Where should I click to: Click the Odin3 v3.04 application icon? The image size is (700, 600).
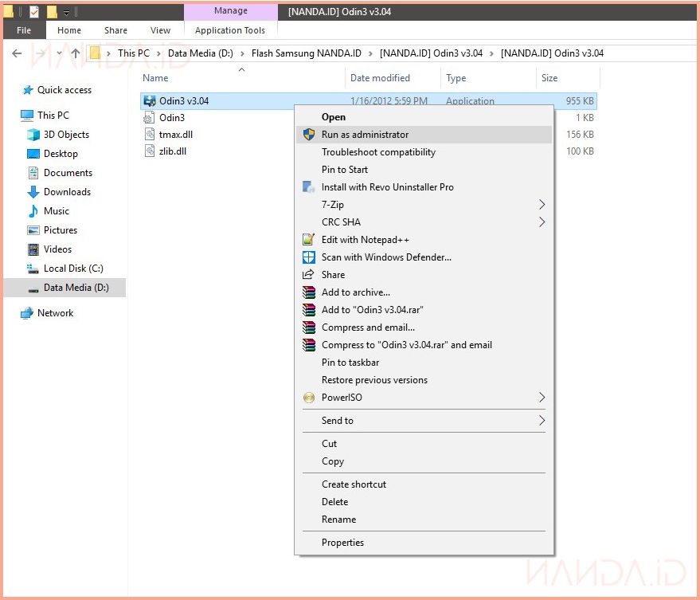click(149, 101)
